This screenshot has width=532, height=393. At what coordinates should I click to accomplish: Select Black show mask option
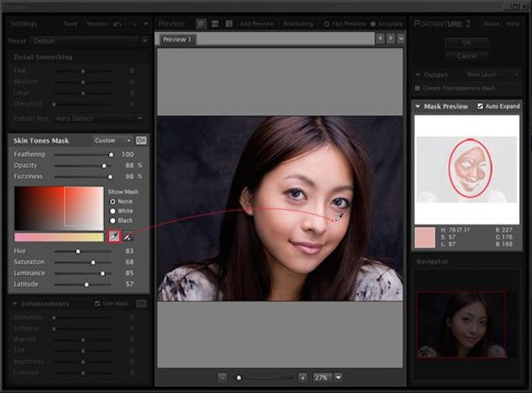pyautogui.click(x=111, y=219)
